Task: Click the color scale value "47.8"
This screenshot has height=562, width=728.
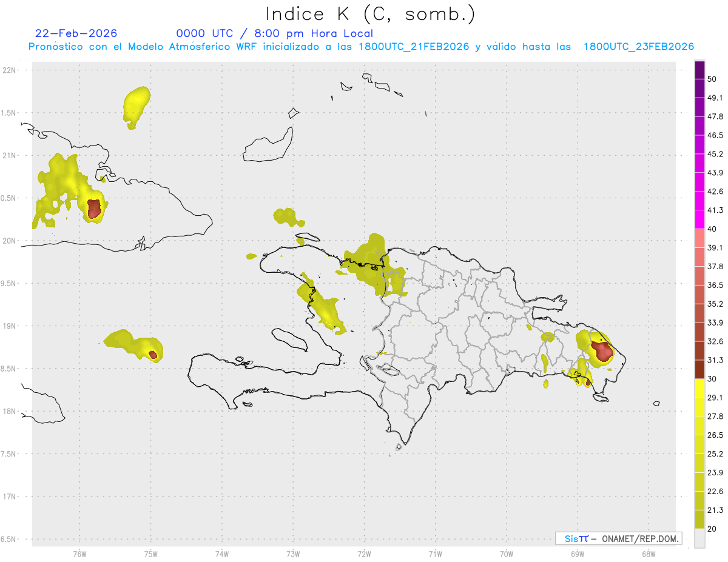Action: (x=715, y=116)
